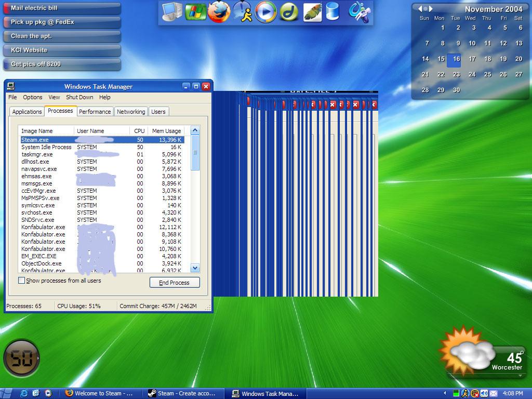This screenshot has height=399, width=532.
Task: Open Firefox from the dock
Action: (x=219, y=12)
